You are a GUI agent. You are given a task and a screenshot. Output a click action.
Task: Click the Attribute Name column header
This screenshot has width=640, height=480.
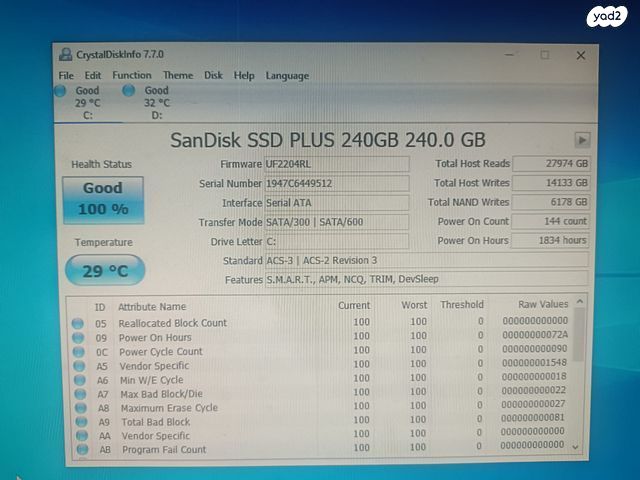click(152, 307)
